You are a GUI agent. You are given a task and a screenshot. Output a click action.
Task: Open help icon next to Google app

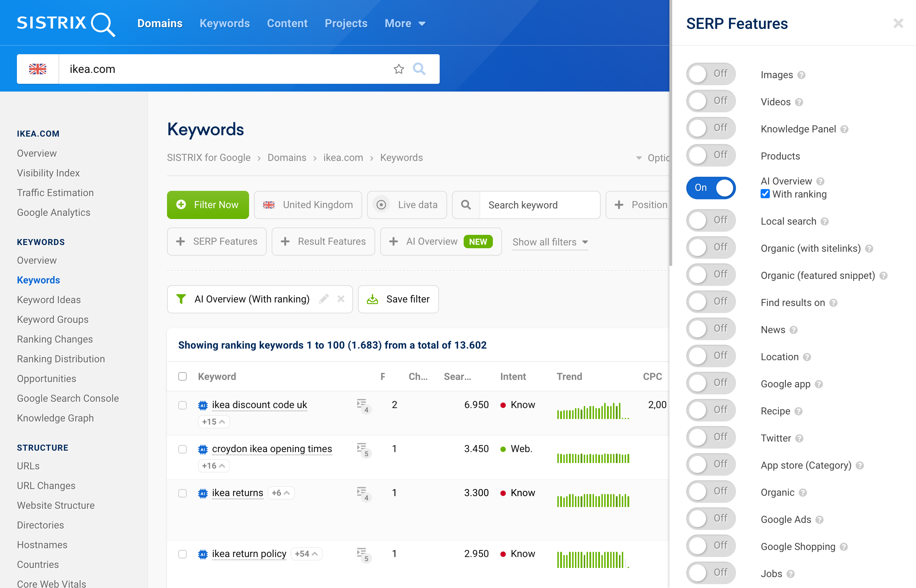pyautogui.click(x=819, y=384)
